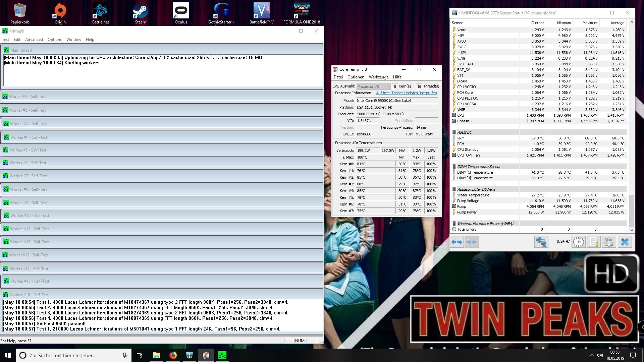The height and width of the screenshot is (362, 644).
Task: Open Core Temp Werkzeuge menu
Action: pos(379,77)
